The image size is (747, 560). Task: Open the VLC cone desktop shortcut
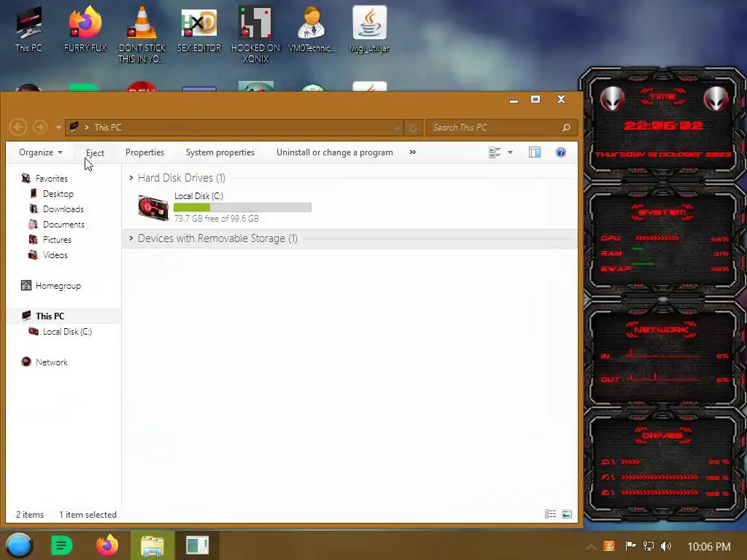142,34
